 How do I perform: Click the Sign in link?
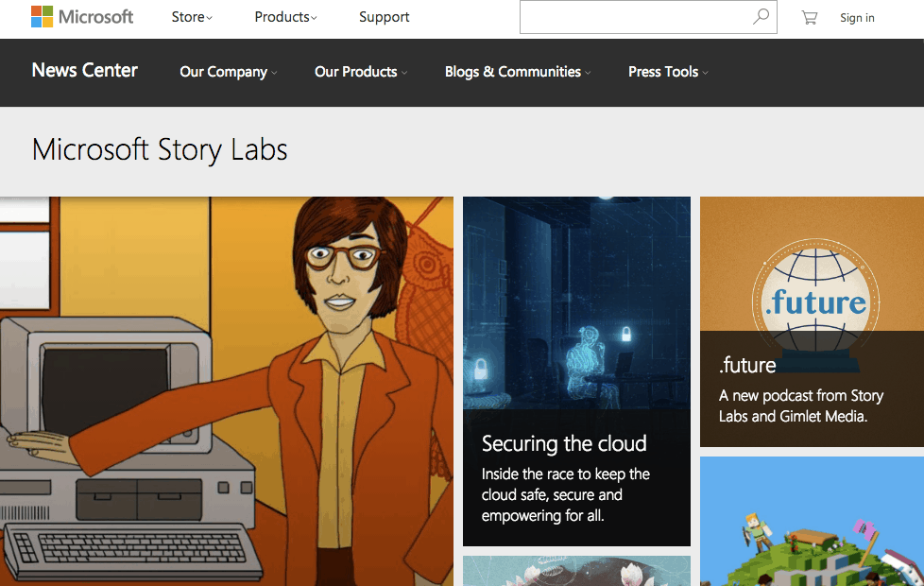857,18
